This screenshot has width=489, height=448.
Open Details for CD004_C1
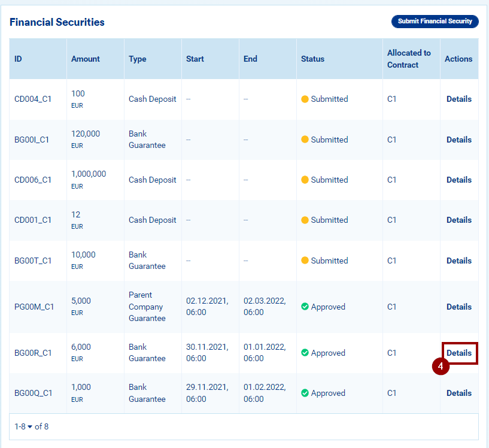458,99
